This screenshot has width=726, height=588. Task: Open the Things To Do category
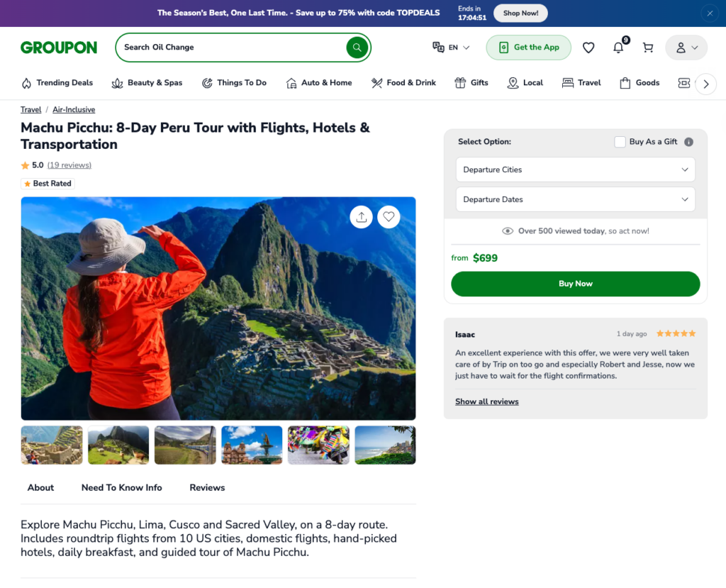point(234,83)
